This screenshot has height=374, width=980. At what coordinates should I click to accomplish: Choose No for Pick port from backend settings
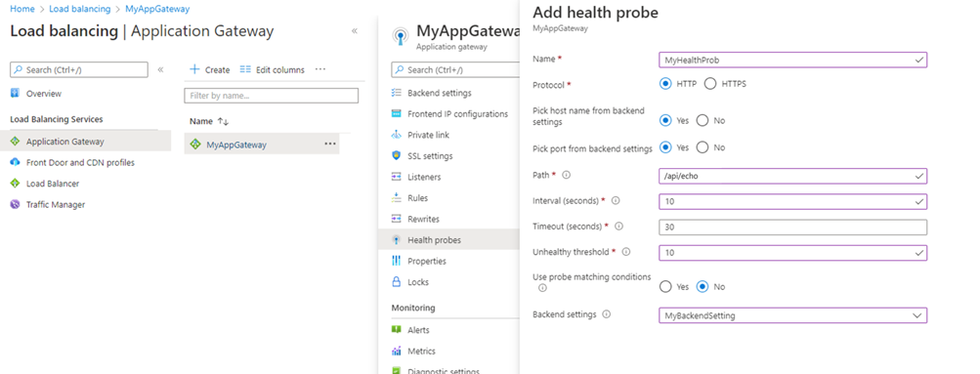coord(703,148)
